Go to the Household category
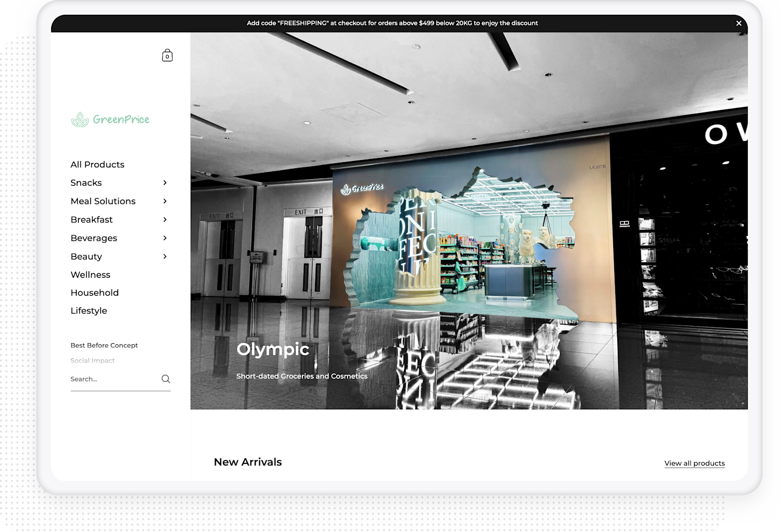The width and height of the screenshot is (781, 532). click(95, 293)
